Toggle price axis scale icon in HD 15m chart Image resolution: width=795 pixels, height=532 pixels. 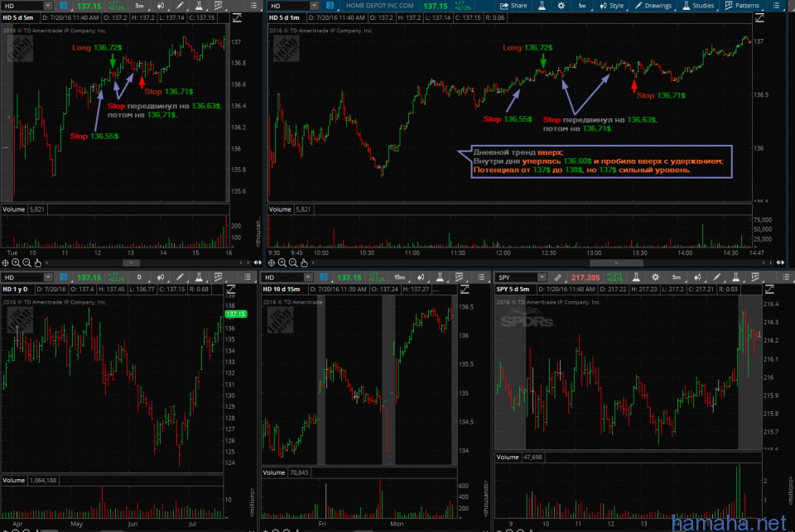[465, 290]
